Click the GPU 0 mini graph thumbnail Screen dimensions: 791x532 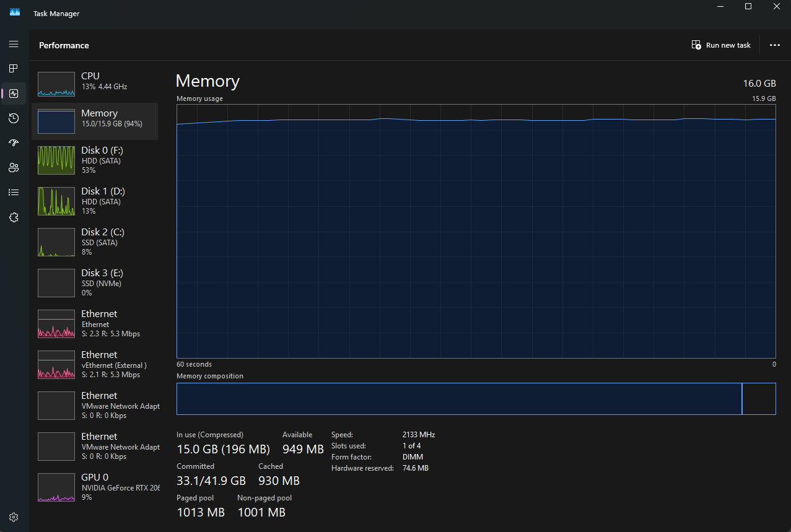(56, 487)
